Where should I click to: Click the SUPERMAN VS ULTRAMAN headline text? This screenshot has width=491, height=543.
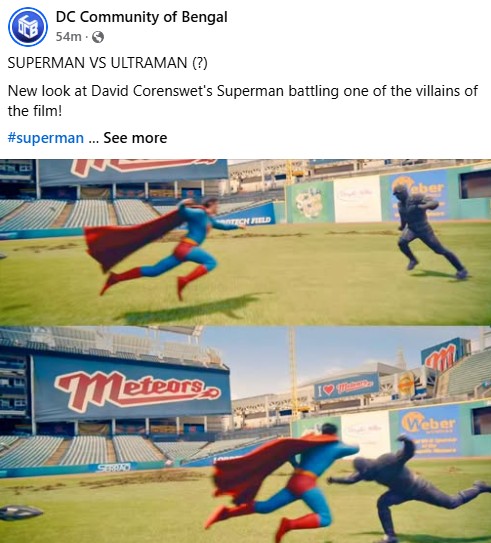pos(107,63)
